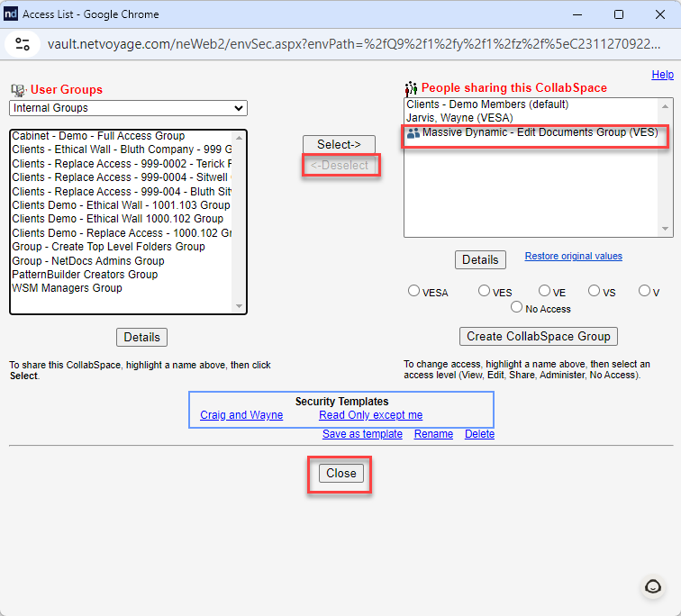Select the VE access radio button
This screenshot has width=681, height=616.
544,290
